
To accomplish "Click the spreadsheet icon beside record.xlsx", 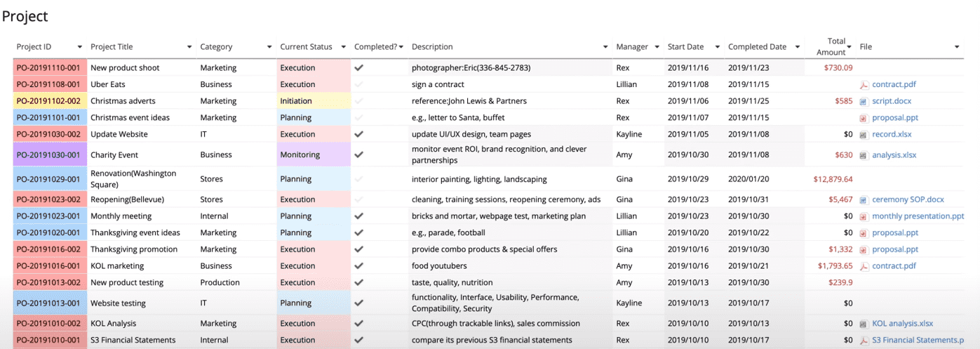I will click(864, 134).
